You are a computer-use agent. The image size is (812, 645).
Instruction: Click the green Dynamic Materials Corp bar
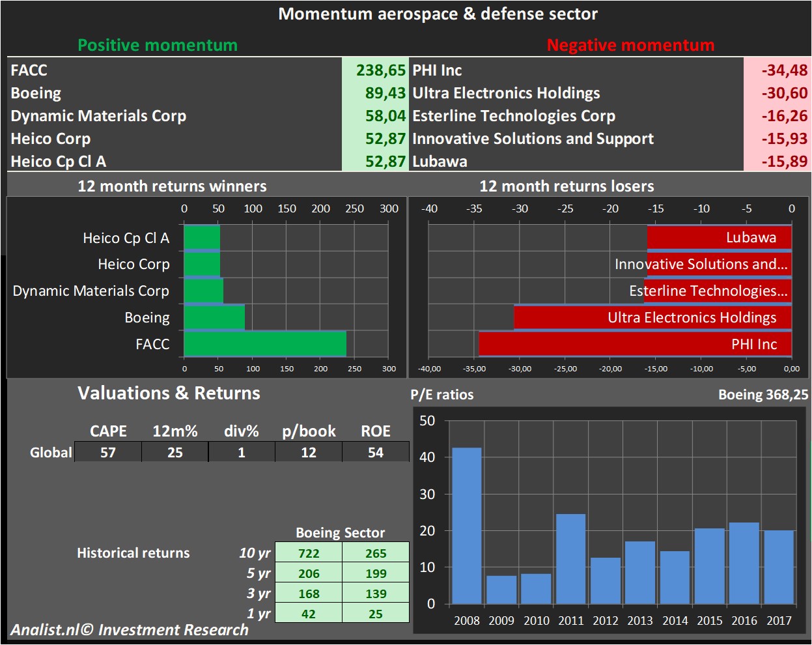[204, 291]
